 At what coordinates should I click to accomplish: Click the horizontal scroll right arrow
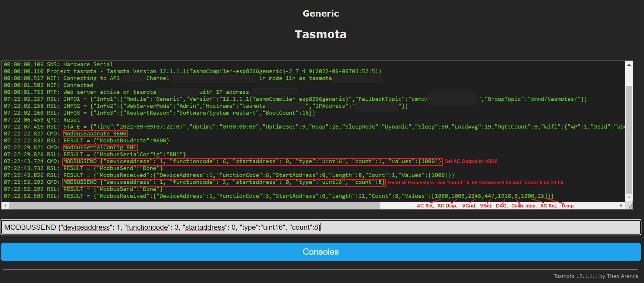(x=621, y=205)
